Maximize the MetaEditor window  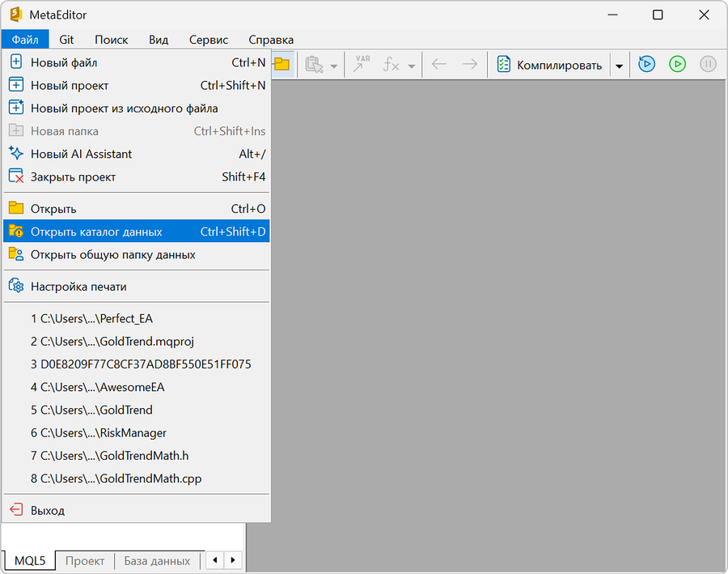[658, 15]
